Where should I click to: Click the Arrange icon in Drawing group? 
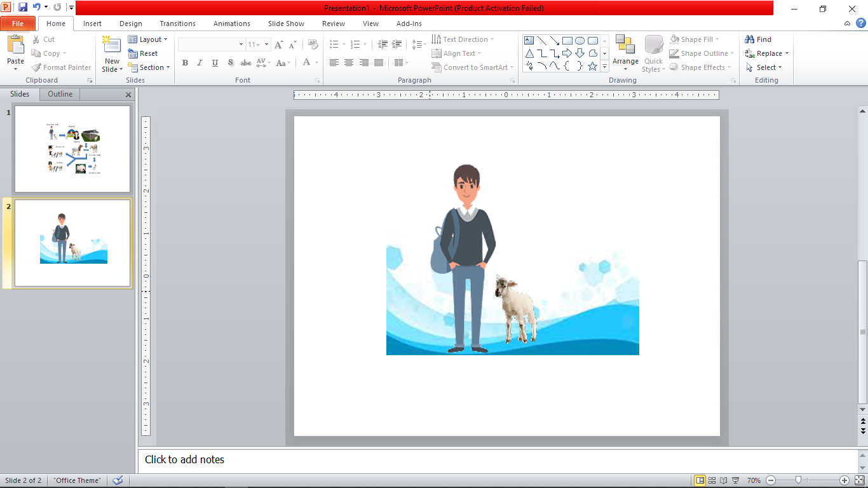(625, 46)
